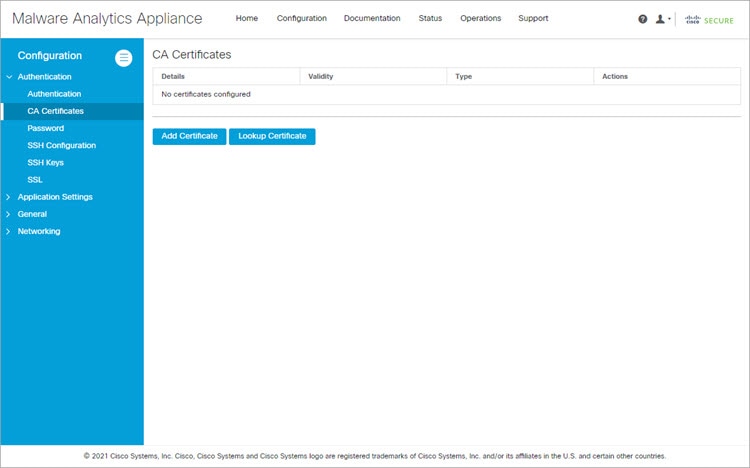Open SSH Keys in sidebar
Viewport: 750px width, 468px height.
(45, 163)
